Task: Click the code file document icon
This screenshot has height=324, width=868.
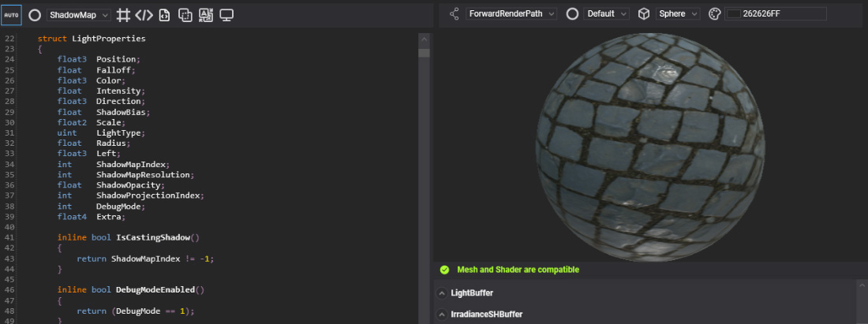Action: coord(164,14)
